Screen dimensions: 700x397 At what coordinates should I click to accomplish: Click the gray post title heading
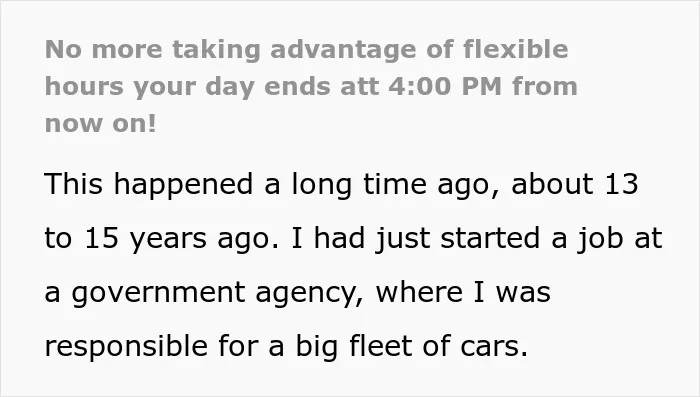tap(311, 86)
